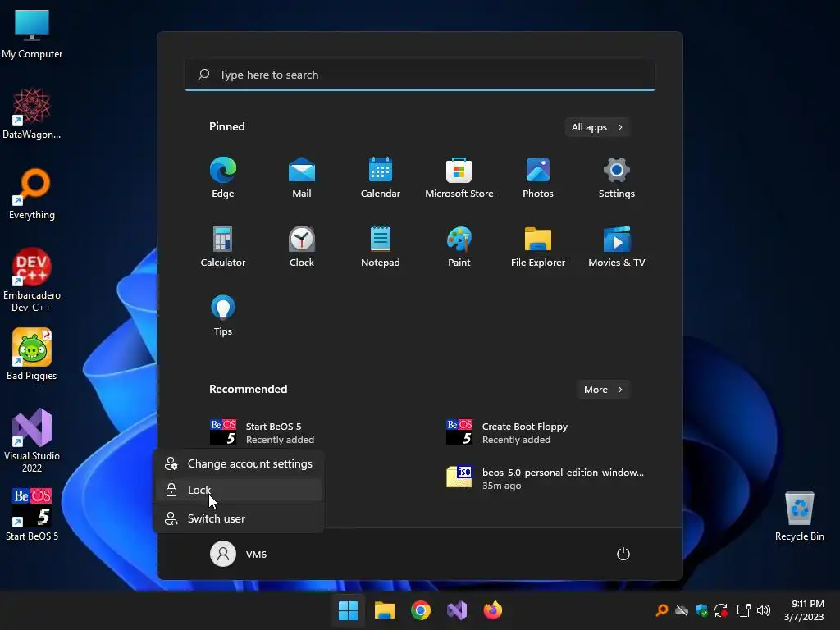Launch the Photos app
The image size is (840, 630).
(538, 177)
